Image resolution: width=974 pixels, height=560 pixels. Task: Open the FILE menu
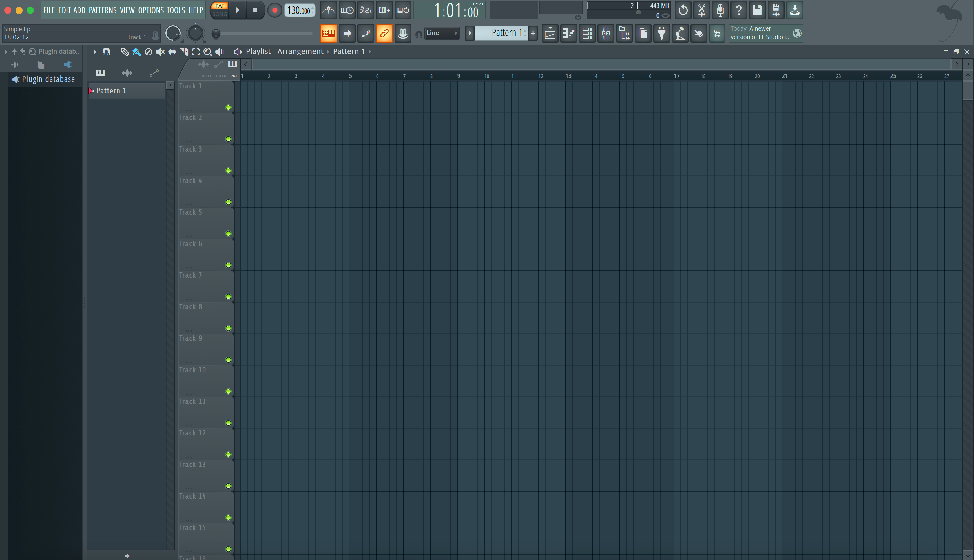49,10
